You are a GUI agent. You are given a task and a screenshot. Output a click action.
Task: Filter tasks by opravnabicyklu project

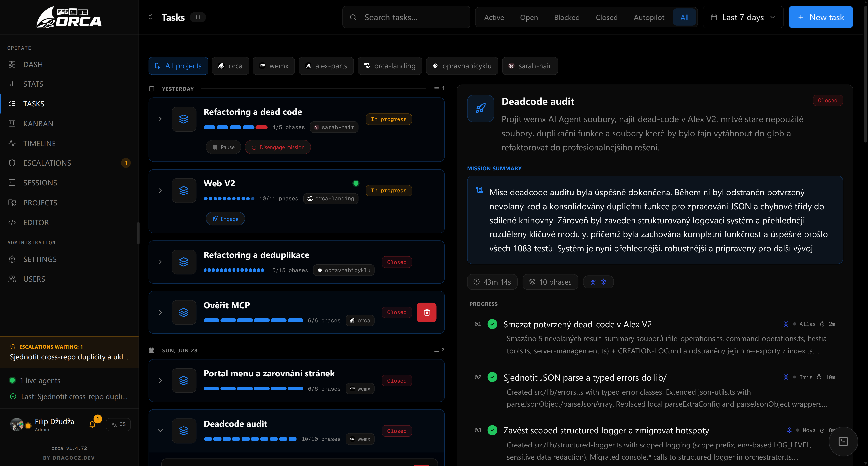[462, 66]
